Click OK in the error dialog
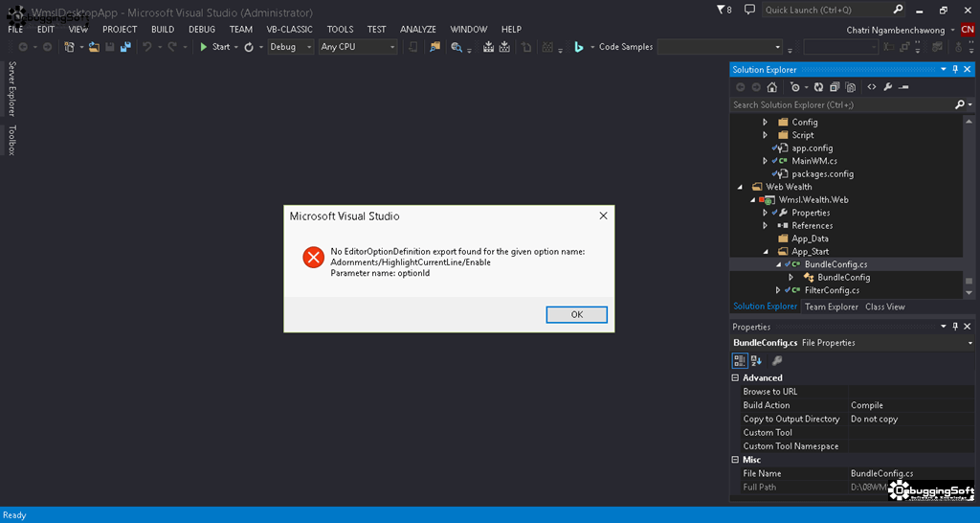 tap(576, 315)
